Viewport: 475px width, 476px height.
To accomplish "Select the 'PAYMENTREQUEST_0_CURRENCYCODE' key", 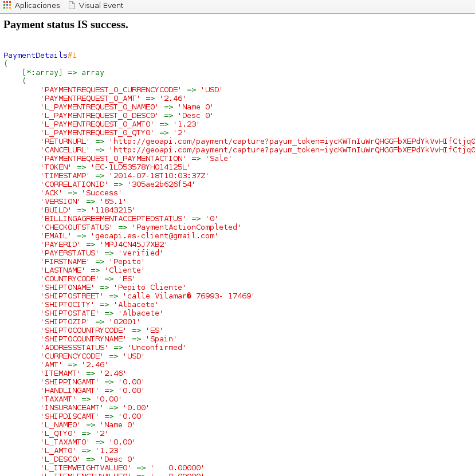I will 111,90.
